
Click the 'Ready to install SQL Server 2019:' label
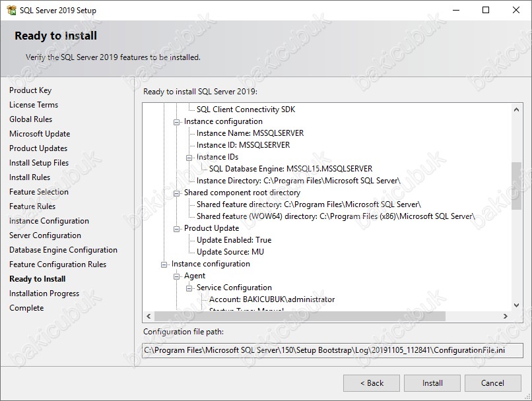(x=200, y=92)
